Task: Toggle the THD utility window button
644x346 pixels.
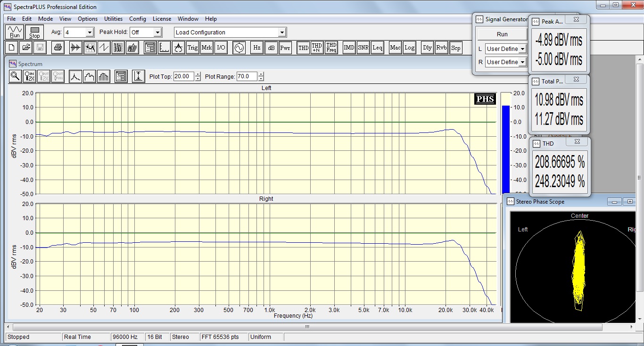Action: [303, 48]
